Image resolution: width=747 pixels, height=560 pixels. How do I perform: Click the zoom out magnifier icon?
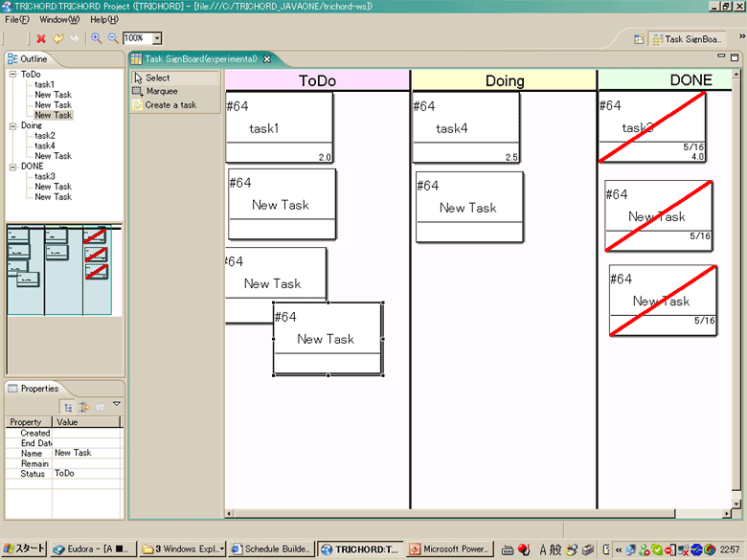point(113,38)
